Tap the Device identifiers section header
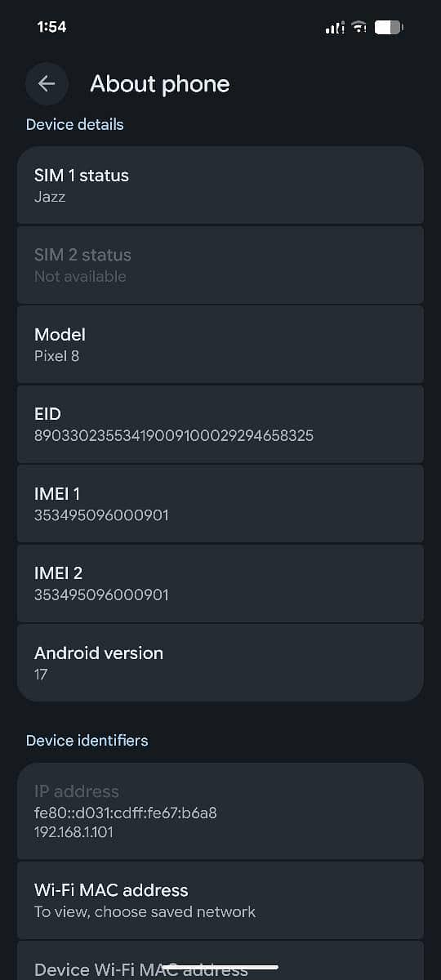Image resolution: width=441 pixels, height=980 pixels. pyautogui.click(x=87, y=741)
